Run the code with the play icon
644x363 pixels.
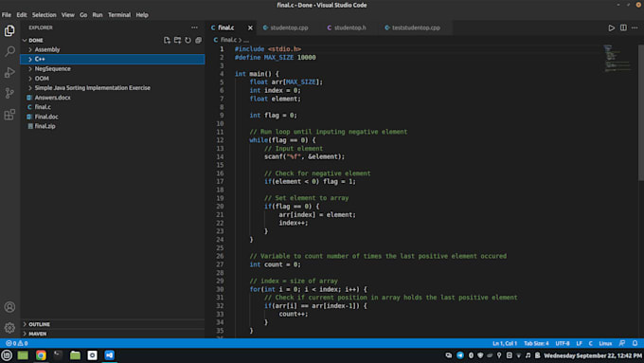(x=611, y=27)
